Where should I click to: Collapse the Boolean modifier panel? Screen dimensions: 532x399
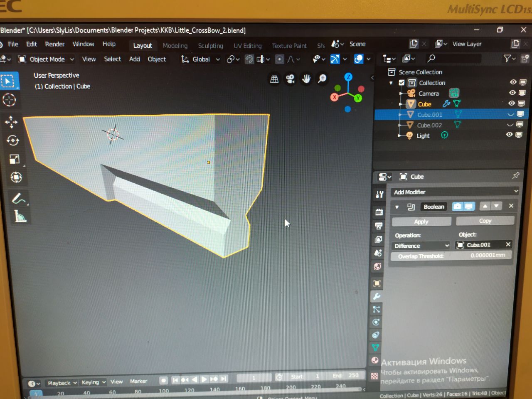(x=397, y=207)
